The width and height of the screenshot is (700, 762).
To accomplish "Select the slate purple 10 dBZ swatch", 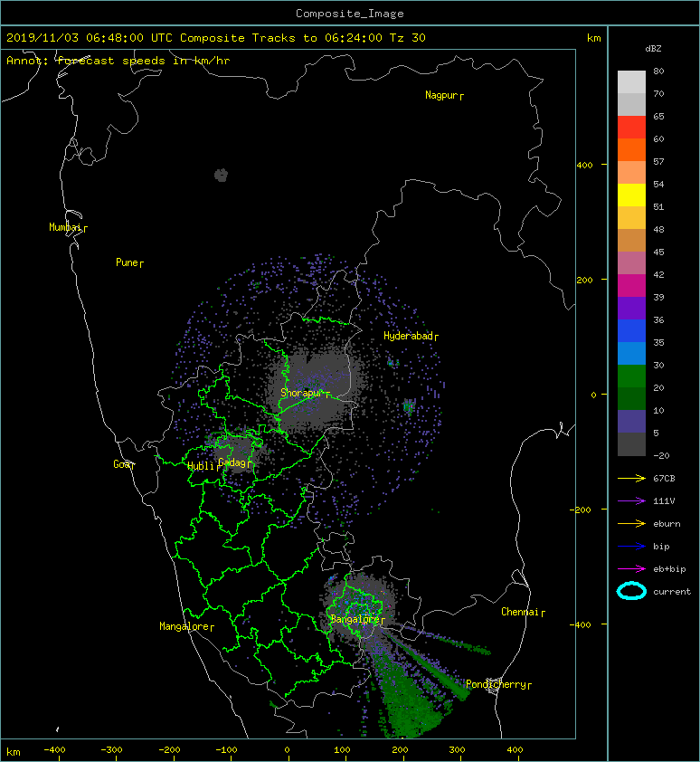I will click(631, 421).
